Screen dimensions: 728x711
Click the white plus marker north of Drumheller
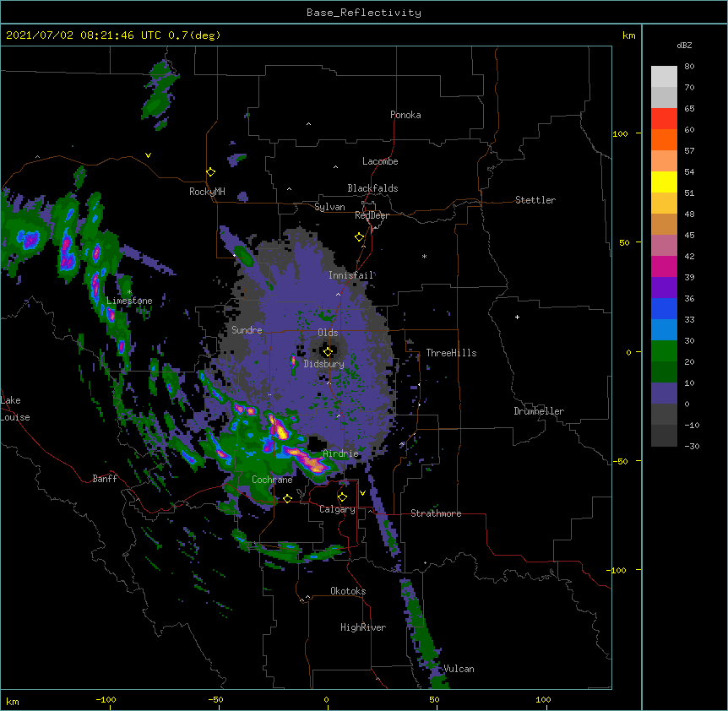point(517,317)
